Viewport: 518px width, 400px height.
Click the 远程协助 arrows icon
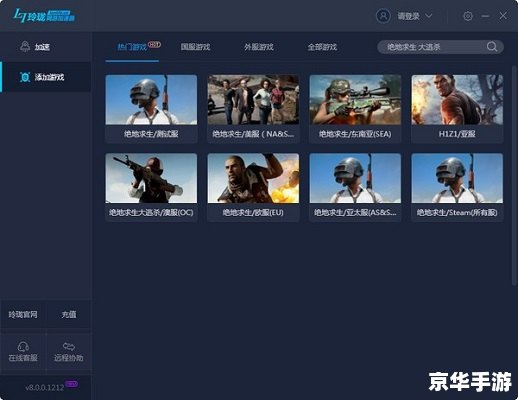click(69, 347)
